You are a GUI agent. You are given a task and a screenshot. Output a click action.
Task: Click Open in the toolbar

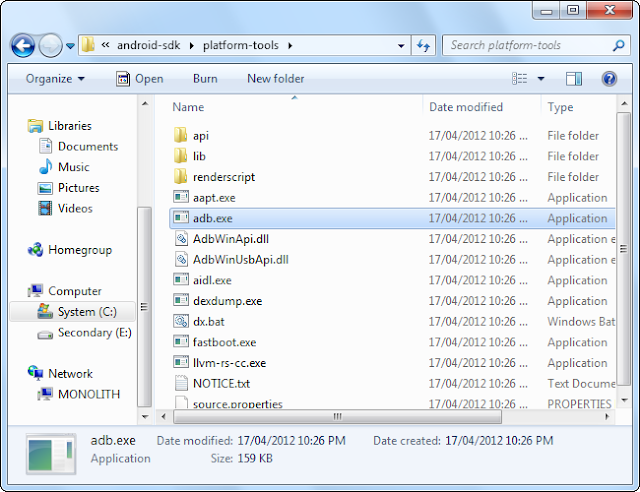pyautogui.click(x=140, y=79)
